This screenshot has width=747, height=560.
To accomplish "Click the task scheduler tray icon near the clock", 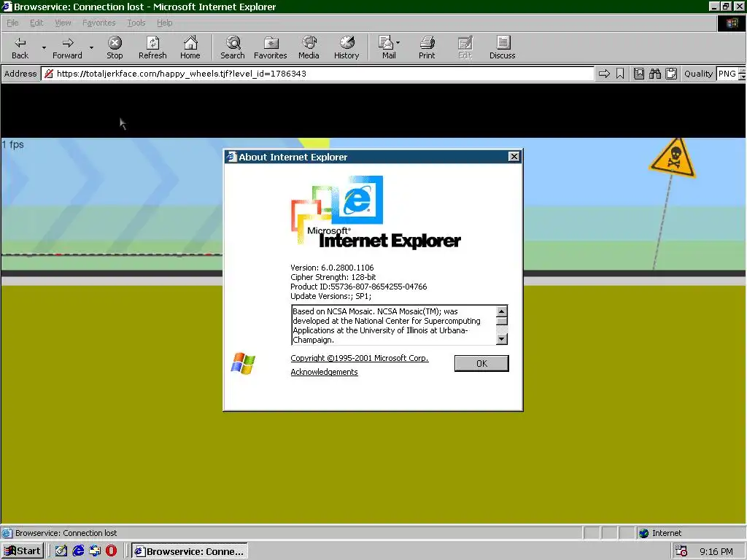I will (681, 551).
